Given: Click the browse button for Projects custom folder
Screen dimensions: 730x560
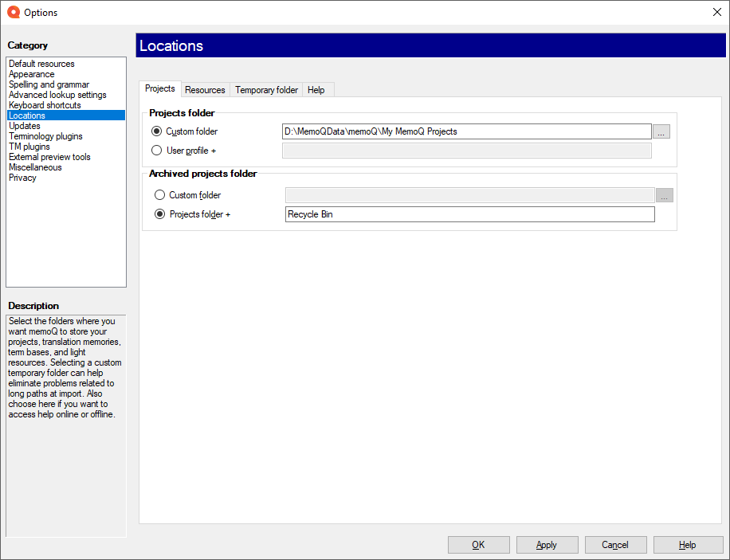Looking at the screenshot, I should pos(661,132).
